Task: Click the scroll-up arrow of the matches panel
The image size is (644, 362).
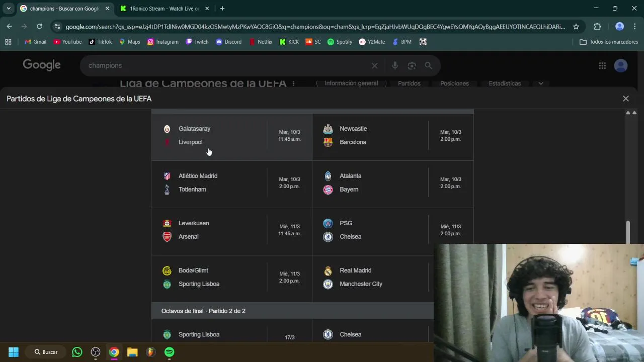Action: point(628,113)
